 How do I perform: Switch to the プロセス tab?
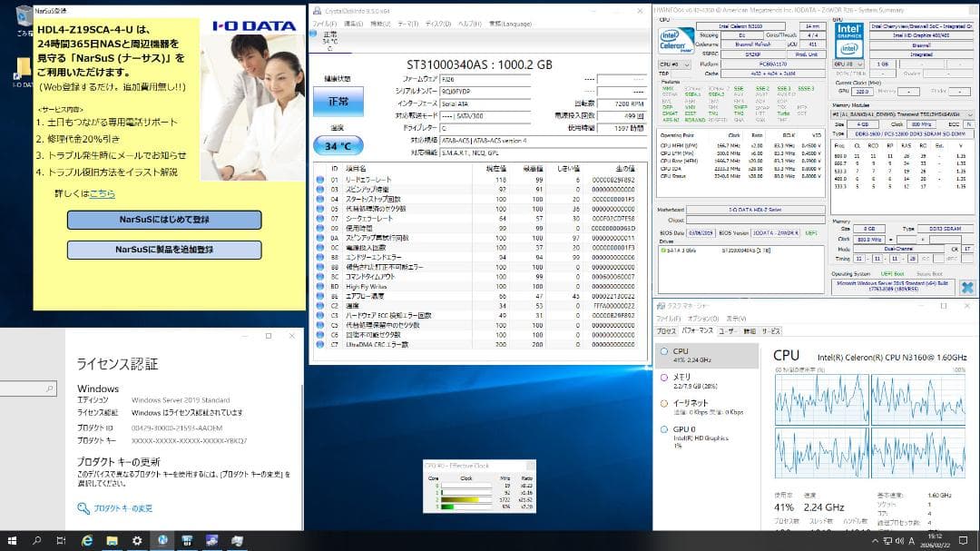pos(666,330)
